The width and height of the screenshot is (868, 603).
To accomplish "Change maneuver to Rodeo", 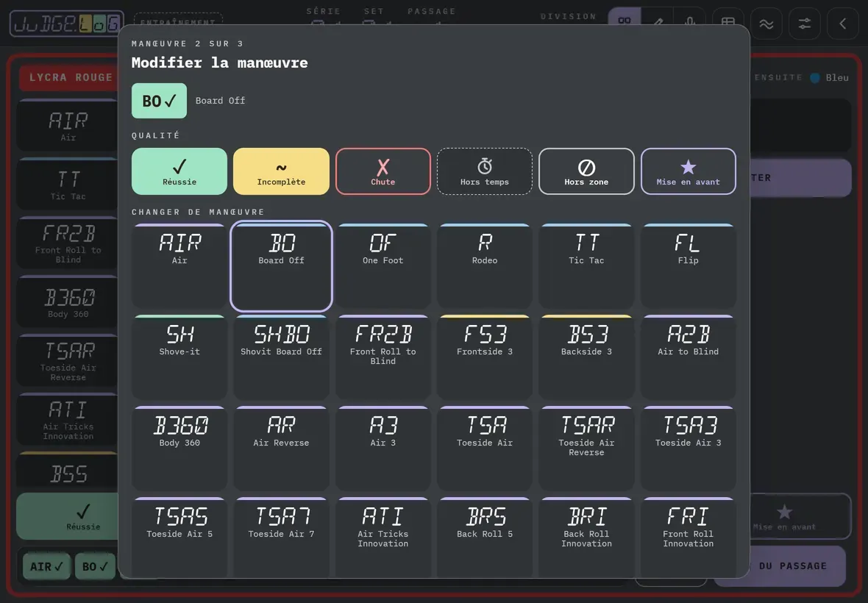I will 484,266.
